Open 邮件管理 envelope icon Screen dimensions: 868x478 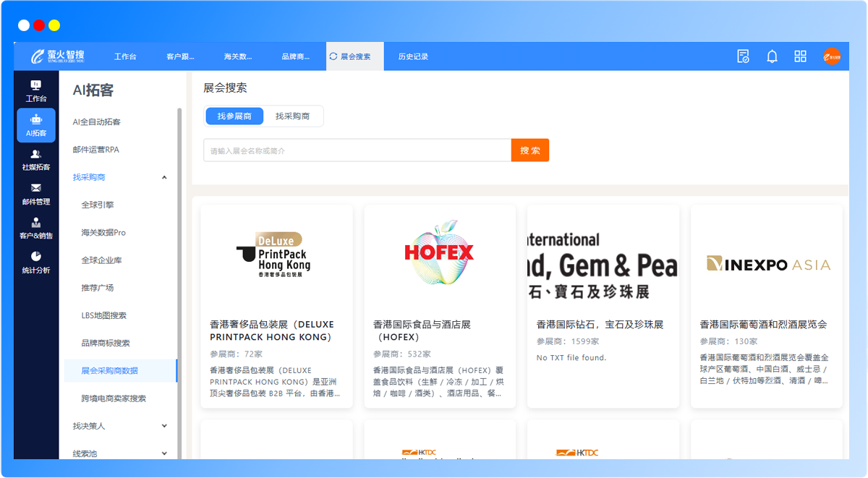36,194
